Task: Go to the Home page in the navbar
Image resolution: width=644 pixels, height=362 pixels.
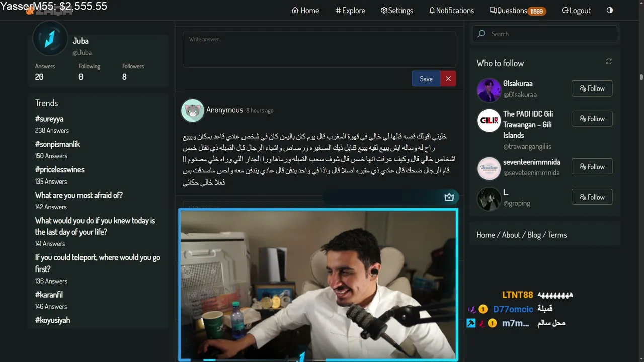Action: pyautogui.click(x=305, y=10)
